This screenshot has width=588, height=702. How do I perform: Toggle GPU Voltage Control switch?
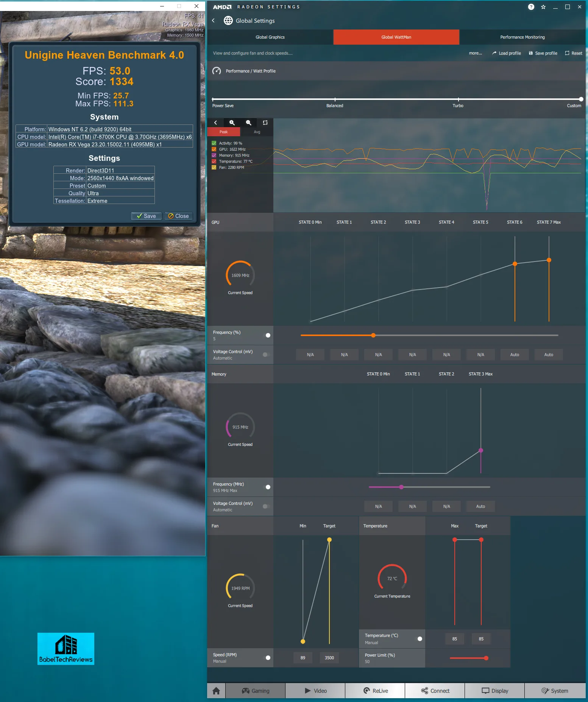click(x=267, y=355)
